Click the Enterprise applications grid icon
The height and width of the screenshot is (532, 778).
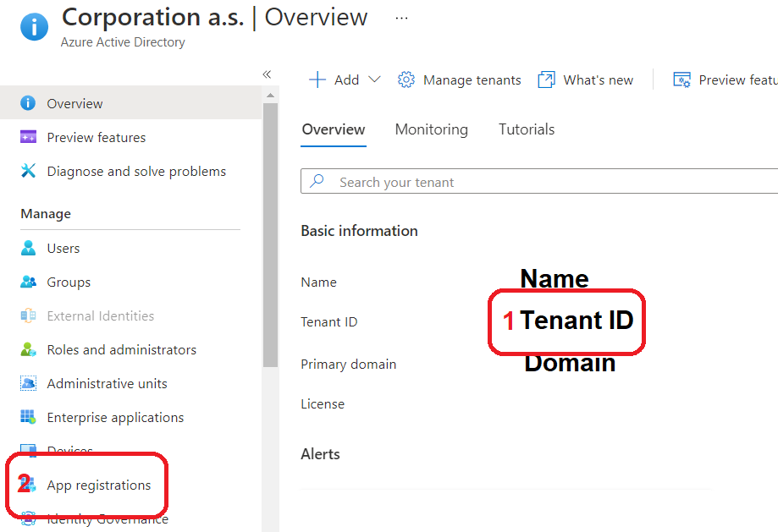(28, 417)
